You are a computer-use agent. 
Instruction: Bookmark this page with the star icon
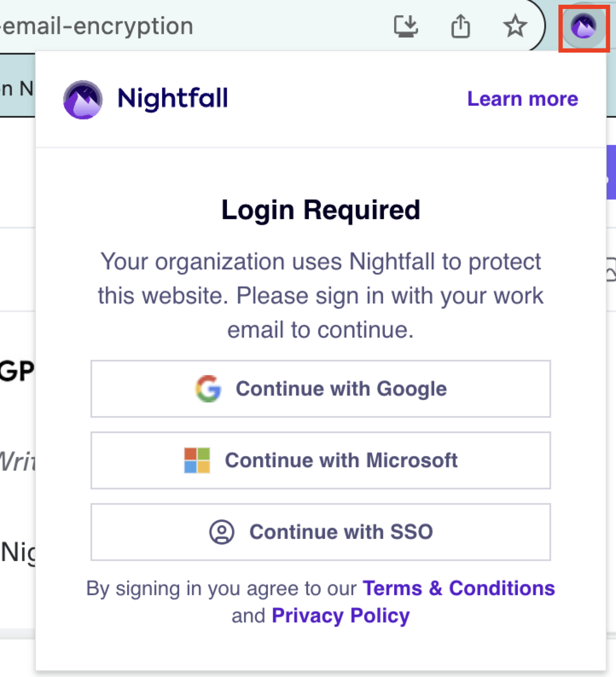click(515, 26)
